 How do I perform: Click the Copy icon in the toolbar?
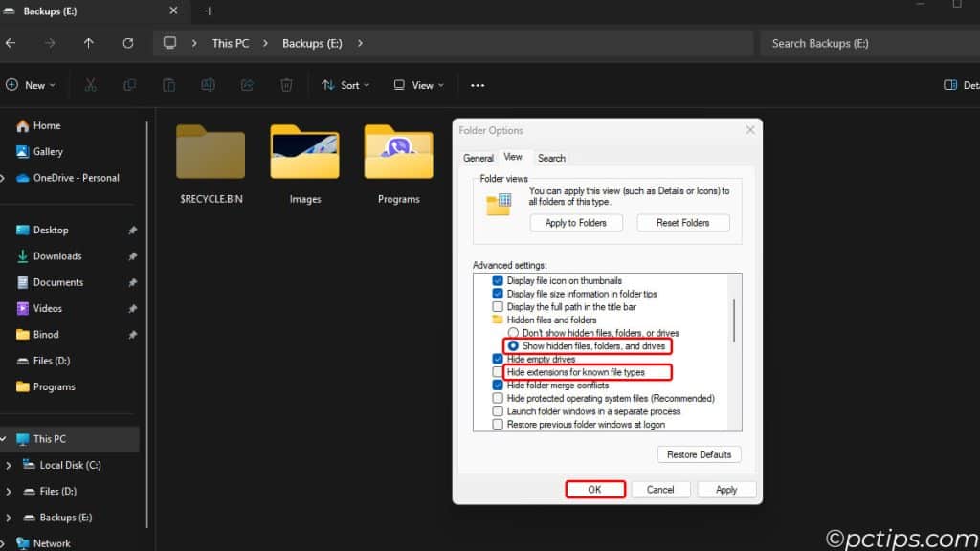129,85
